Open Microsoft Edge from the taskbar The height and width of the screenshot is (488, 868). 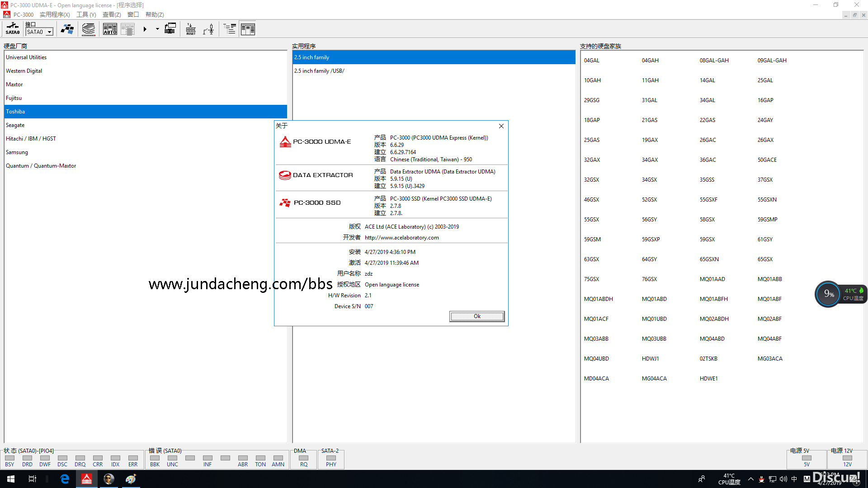[x=65, y=479]
